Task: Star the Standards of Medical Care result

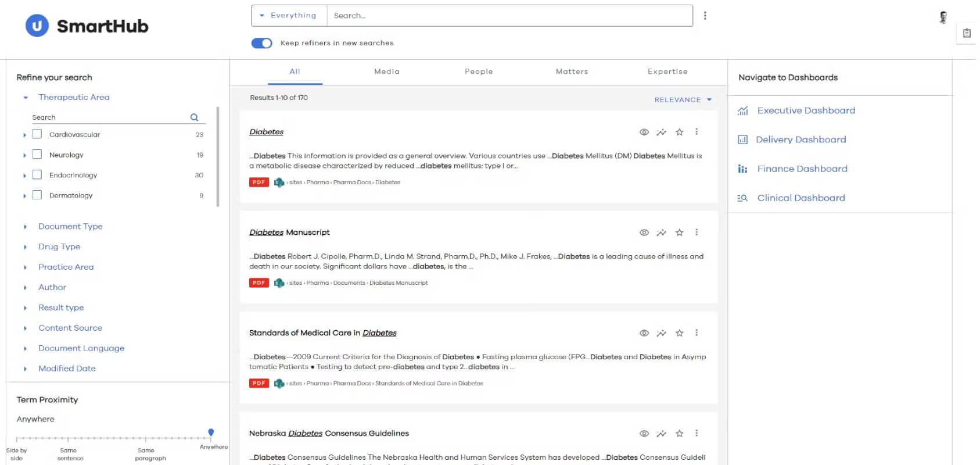Action: click(x=680, y=333)
